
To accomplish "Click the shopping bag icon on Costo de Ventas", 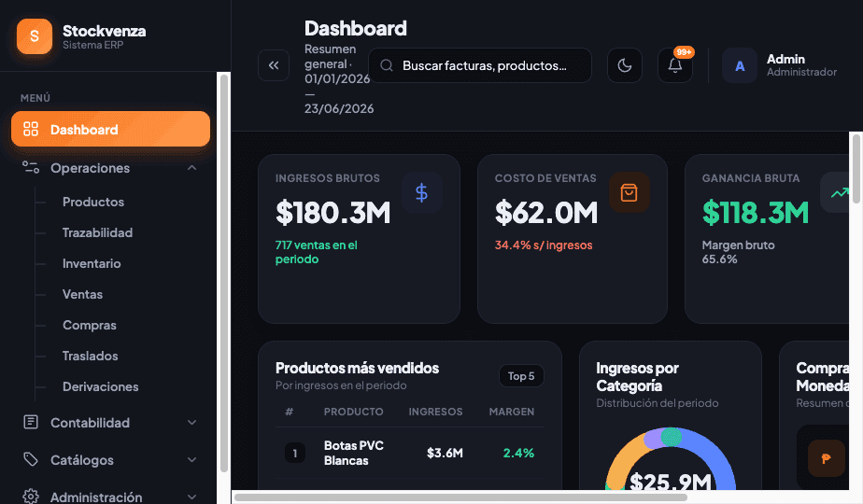I will [630, 192].
